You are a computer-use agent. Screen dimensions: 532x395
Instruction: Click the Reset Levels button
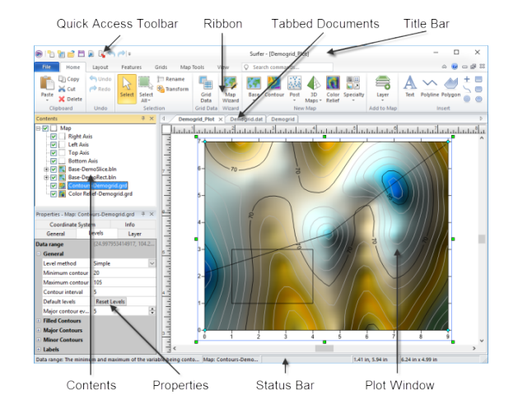110,301
